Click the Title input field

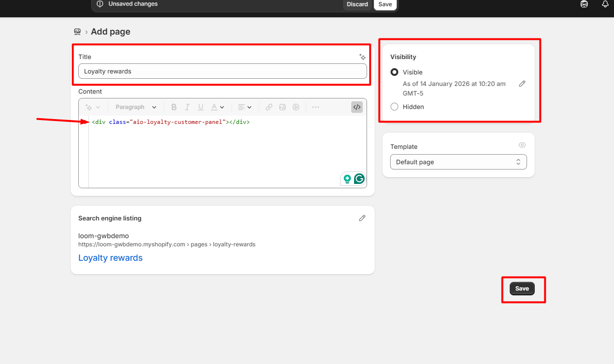point(222,71)
